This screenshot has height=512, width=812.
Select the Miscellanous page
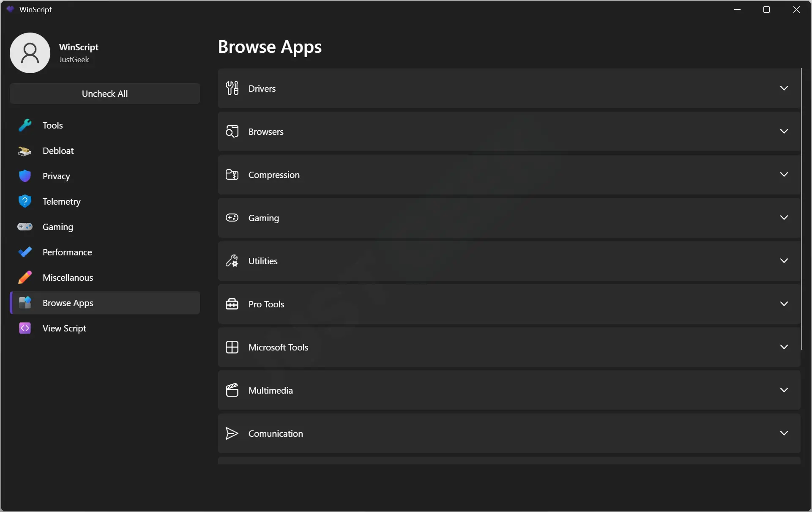click(105, 277)
